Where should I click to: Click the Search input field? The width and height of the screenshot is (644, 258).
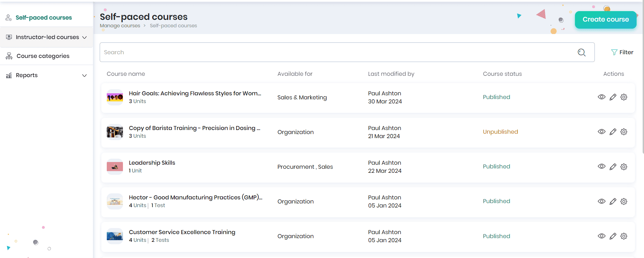click(x=337, y=52)
